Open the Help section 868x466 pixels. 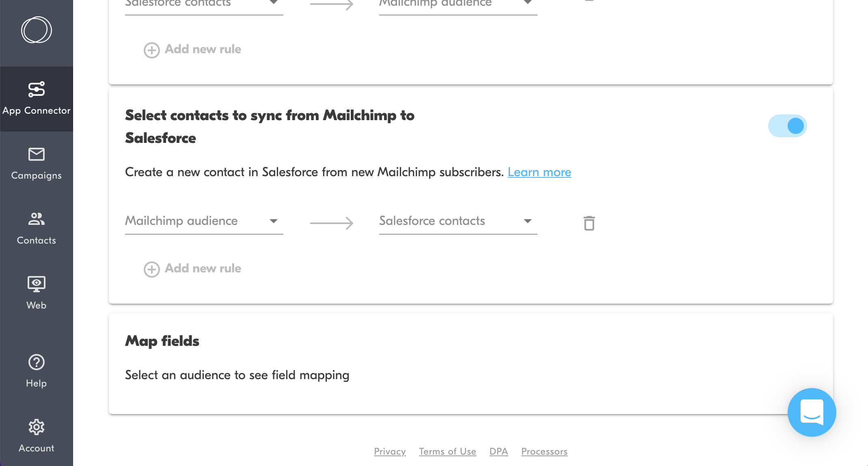tap(37, 370)
